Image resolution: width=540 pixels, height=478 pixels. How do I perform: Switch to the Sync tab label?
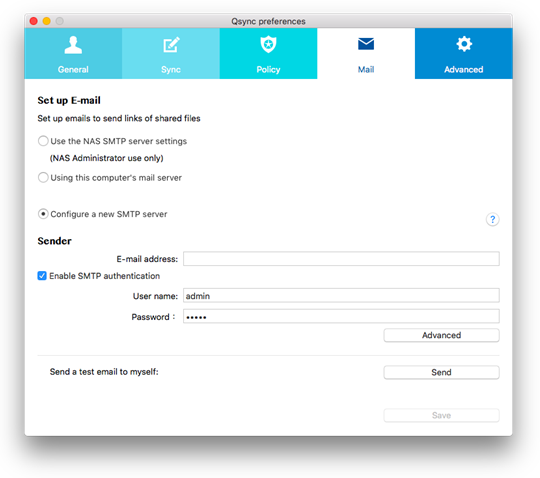click(171, 70)
